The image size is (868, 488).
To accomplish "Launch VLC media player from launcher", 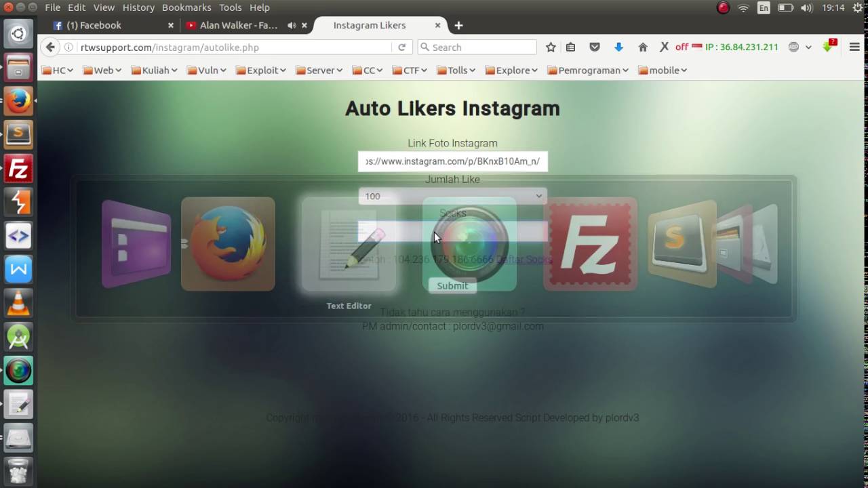I will 18,303.
